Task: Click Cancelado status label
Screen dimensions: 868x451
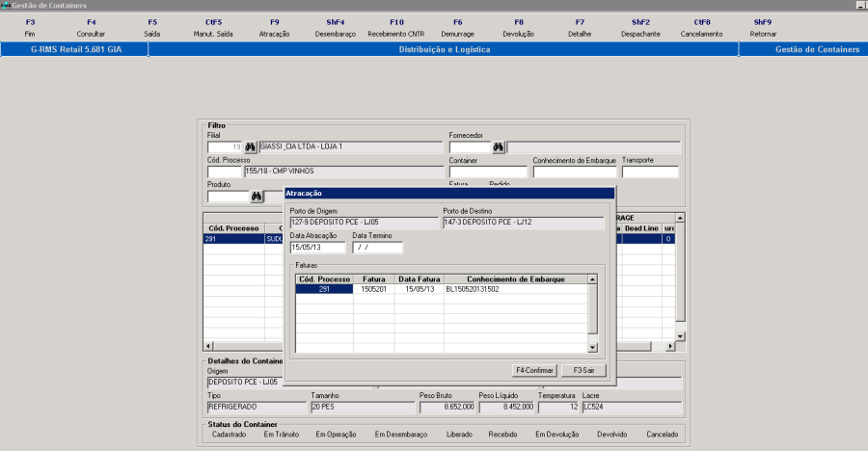Action: [662, 435]
